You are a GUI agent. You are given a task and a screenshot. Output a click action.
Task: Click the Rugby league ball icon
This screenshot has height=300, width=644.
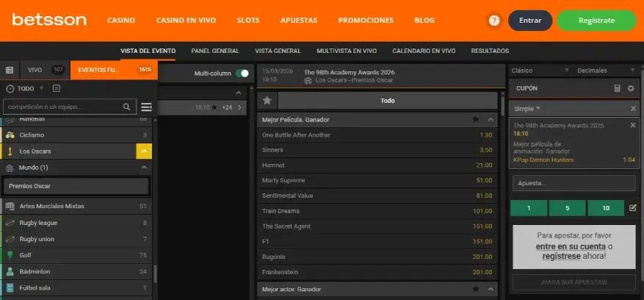click(x=10, y=223)
